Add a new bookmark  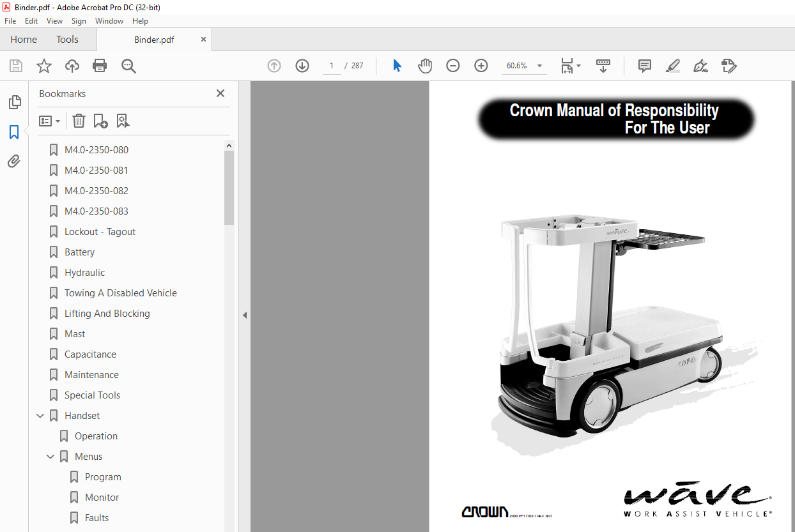point(100,121)
